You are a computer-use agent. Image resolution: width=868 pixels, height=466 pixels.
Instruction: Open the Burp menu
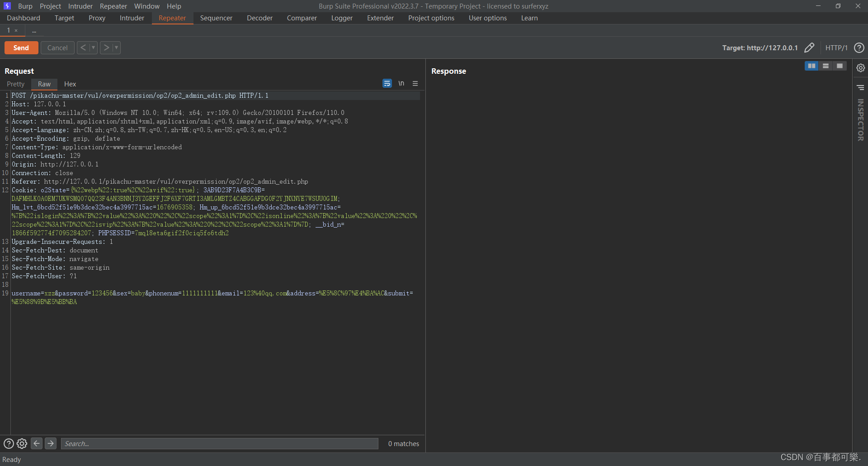coord(25,6)
